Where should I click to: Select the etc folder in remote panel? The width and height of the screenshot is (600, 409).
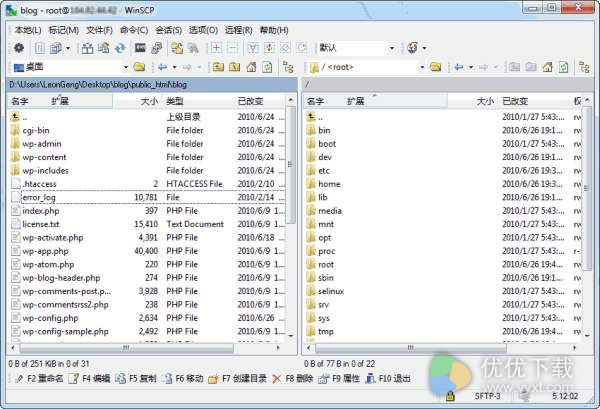pos(324,171)
